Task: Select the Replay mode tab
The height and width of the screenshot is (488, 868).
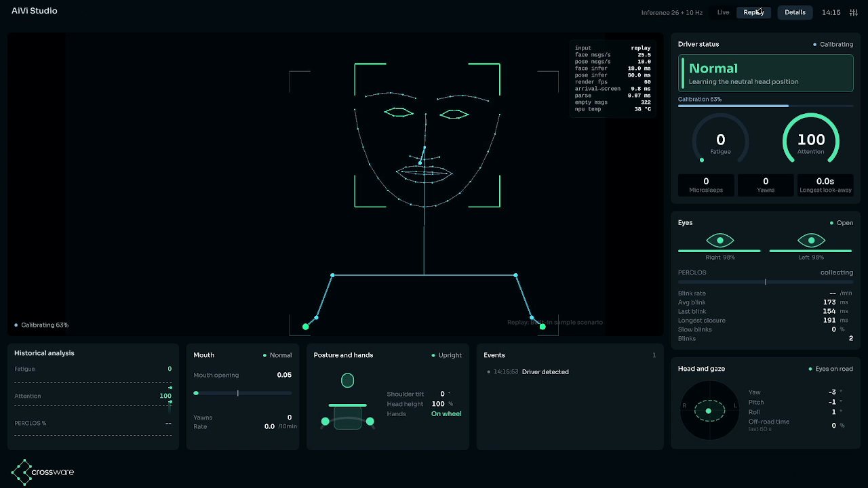Action: (753, 12)
